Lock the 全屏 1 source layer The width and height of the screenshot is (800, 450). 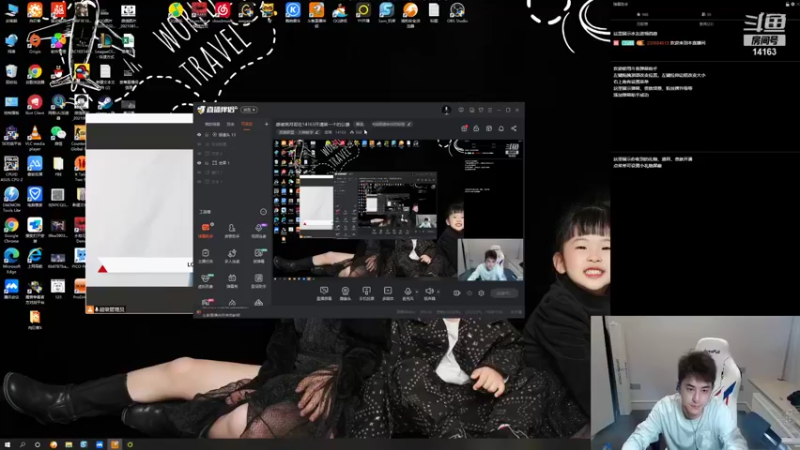click(207, 163)
